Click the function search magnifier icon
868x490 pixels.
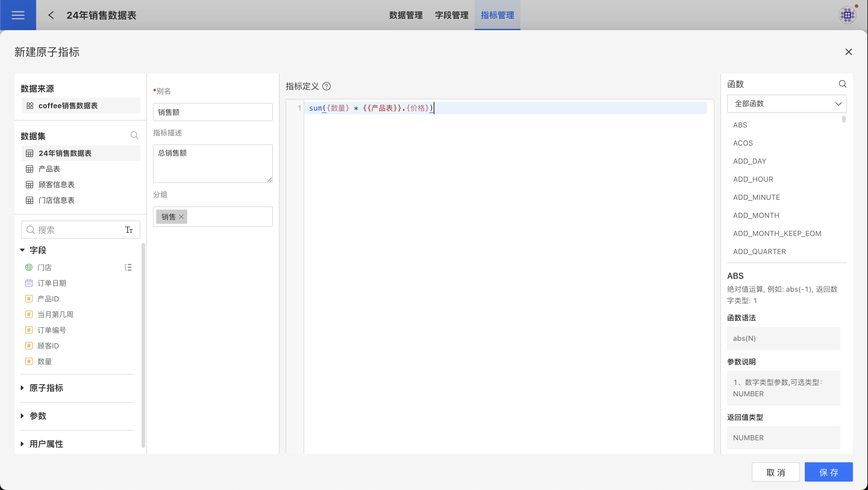tap(842, 84)
